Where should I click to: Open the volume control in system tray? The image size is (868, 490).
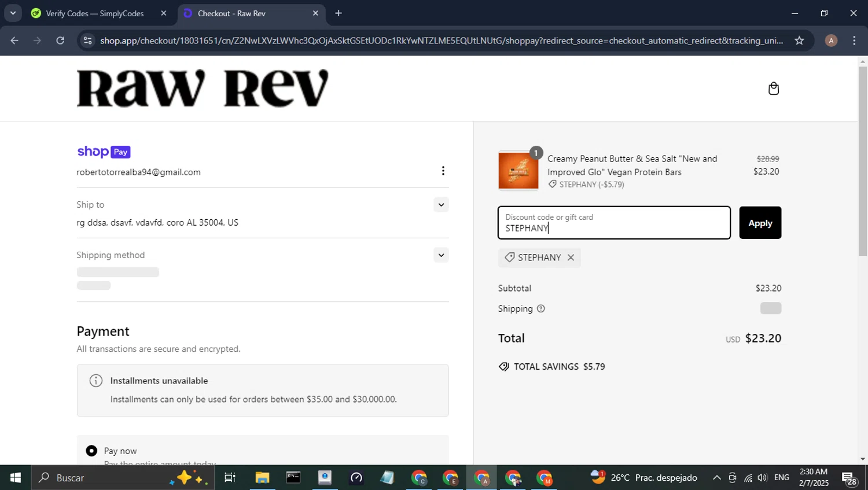[763, 478]
